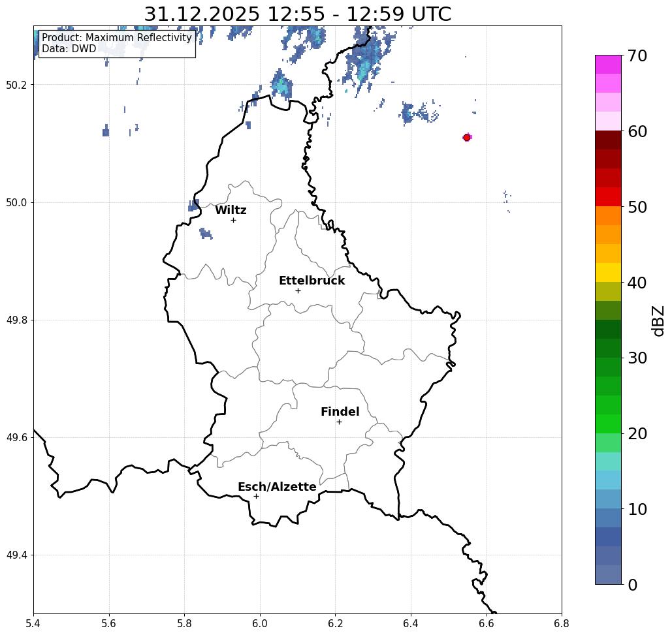Click the plus marker below Wiltz

(233, 220)
